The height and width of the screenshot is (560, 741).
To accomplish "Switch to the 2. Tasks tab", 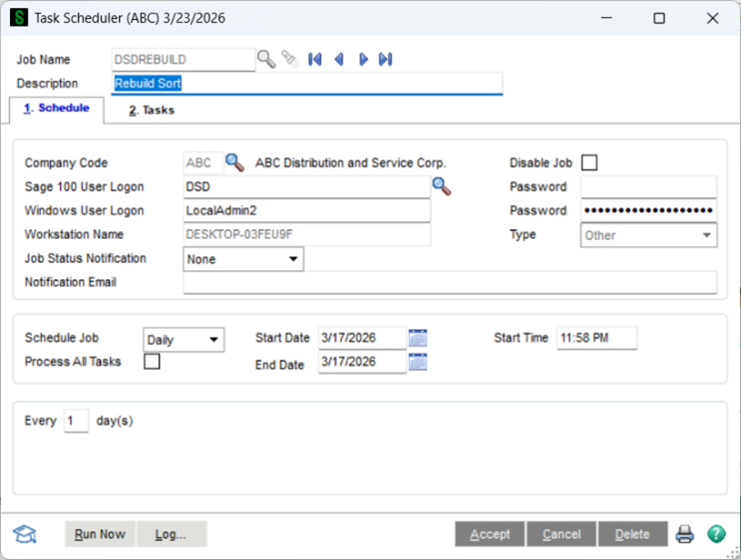I will (152, 110).
